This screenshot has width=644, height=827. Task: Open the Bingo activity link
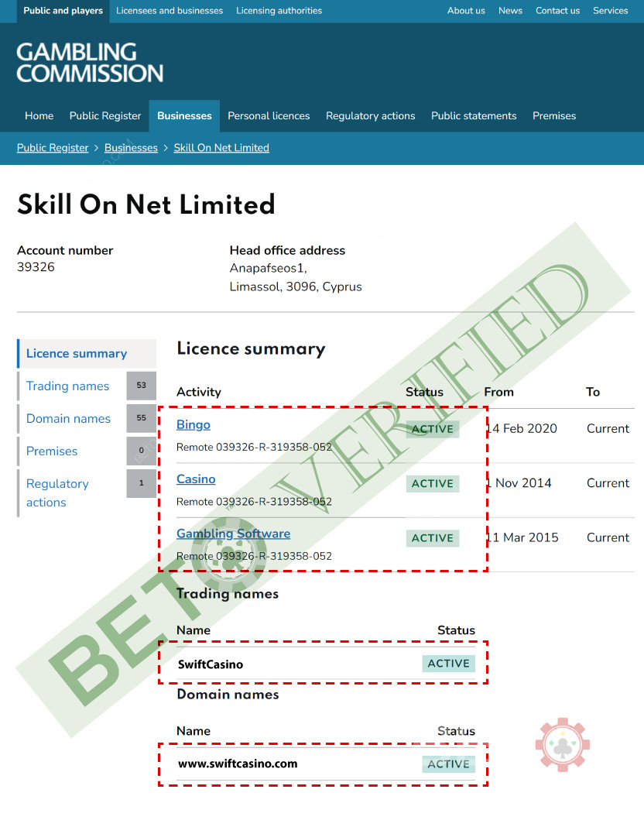point(194,424)
